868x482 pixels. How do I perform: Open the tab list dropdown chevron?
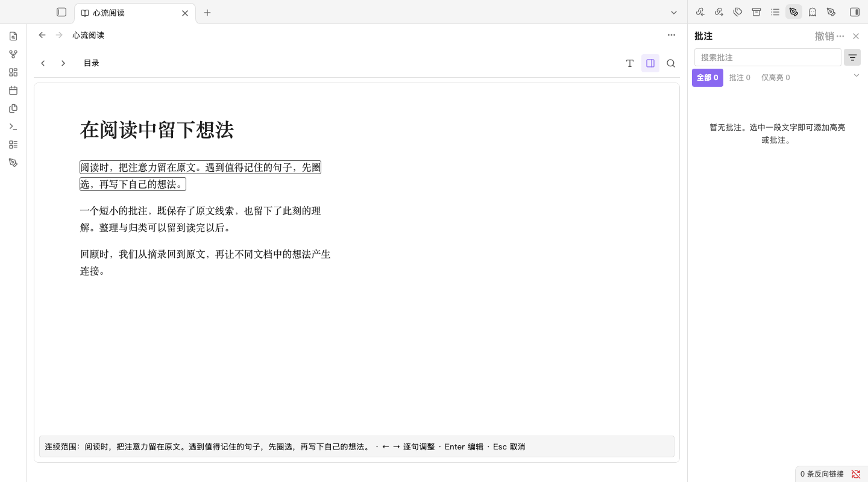(674, 12)
